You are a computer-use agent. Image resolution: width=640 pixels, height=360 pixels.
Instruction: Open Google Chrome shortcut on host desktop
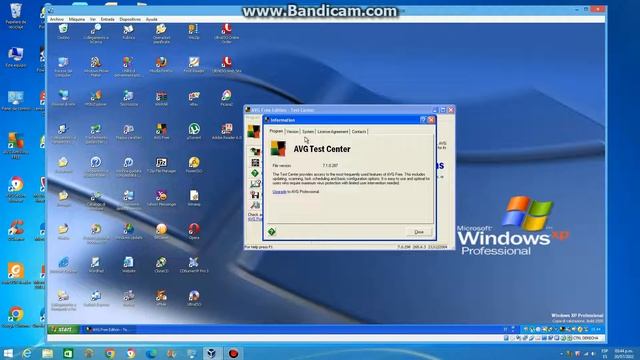[16, 316]
